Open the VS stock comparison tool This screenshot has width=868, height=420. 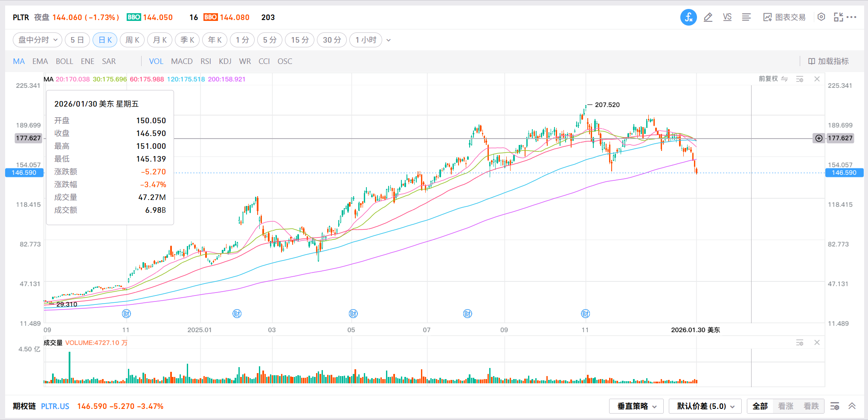727,17
